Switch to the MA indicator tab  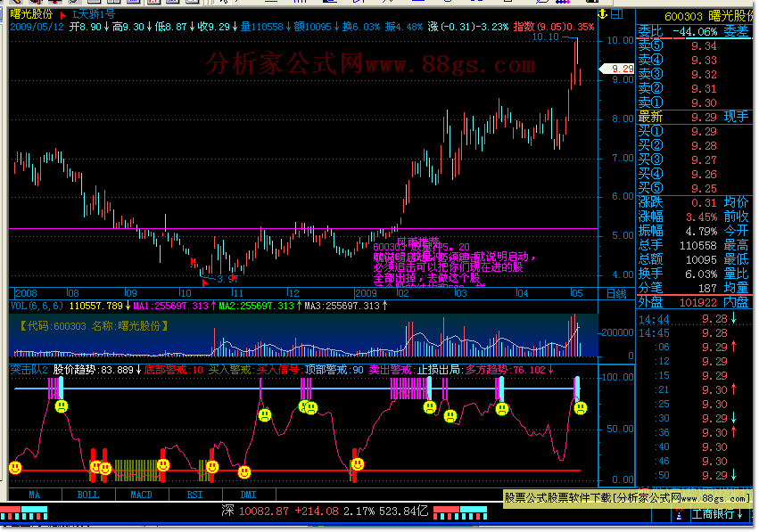[35, 495]
